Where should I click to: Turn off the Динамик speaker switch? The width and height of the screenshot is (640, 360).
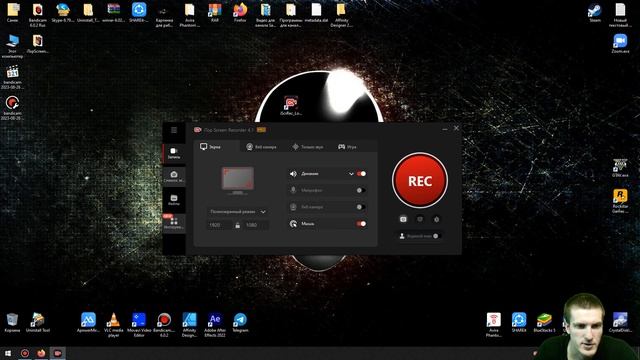361,174
